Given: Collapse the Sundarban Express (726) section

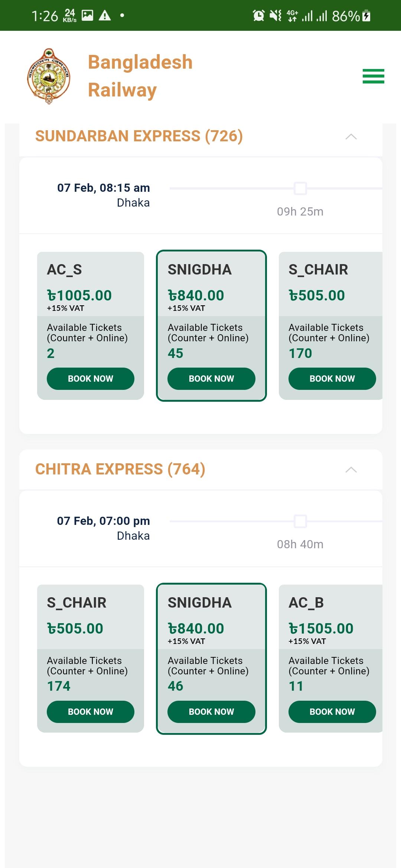Looking at the screenshot, I should pos(351,137).
